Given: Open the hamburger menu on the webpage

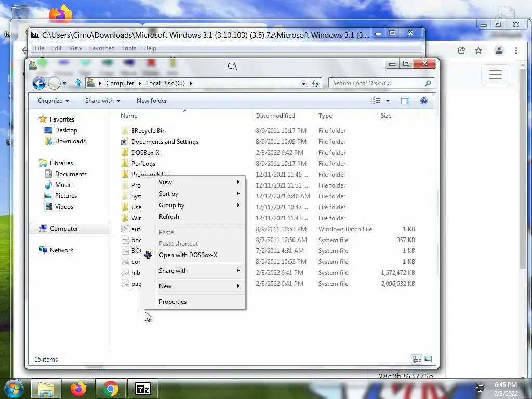Looking at the screenshot, I should [495, 75].
